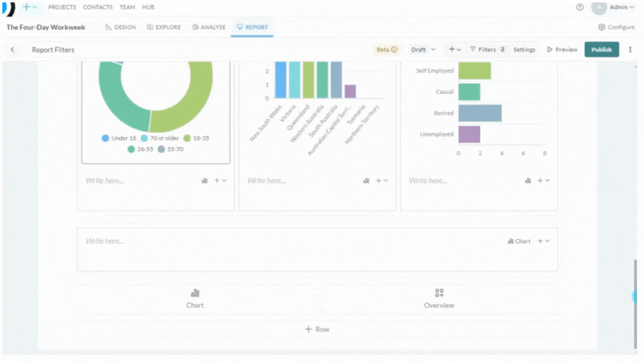Click The Four-Day Workweek project title
The image size is (644, 362).
point(46,27)
